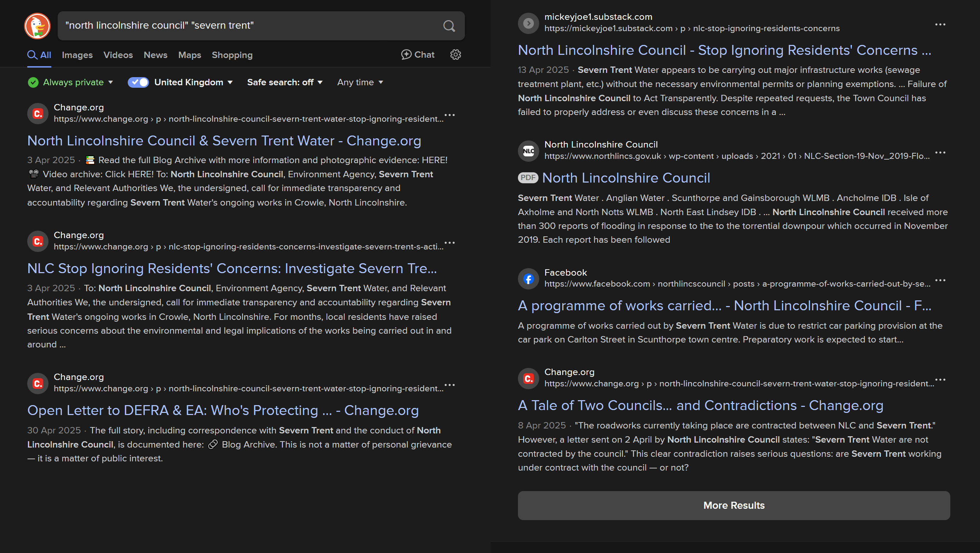Click Facebook favicon in search results
Image resolution: width=980 pixels, height=553 pixels.
(x=529, y=279)
